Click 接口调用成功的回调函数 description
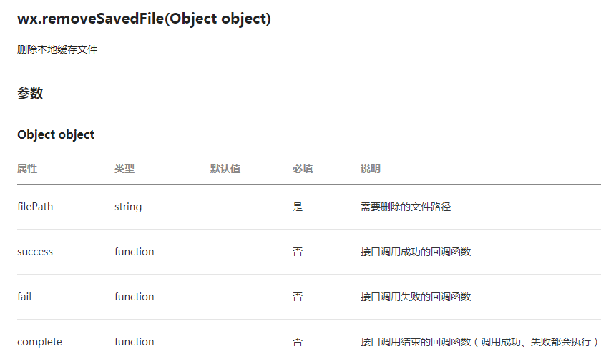The image size is (601, 364). click(416, 252)
